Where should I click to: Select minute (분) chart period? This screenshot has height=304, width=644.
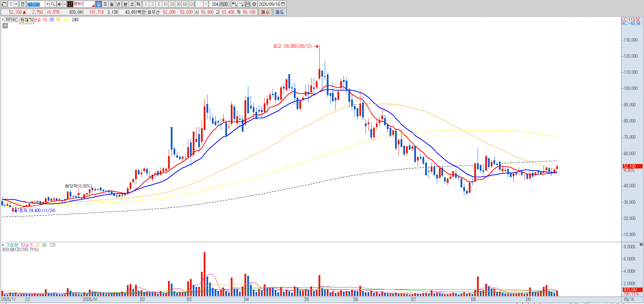click(125, 4)
